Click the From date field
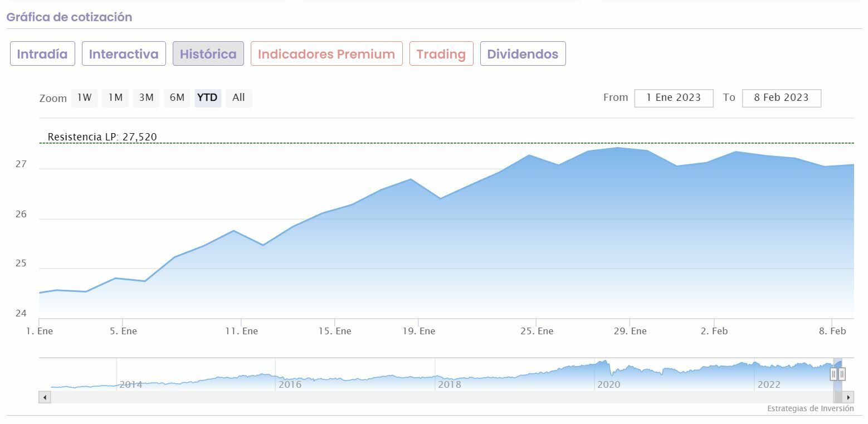The width and height of the screenshot is (868, 424). point(674,98)
